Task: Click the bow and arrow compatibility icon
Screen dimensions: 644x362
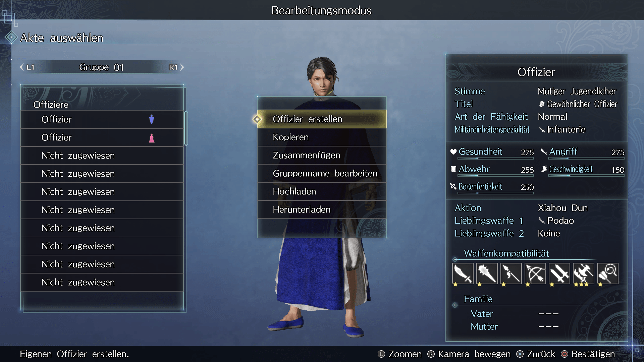Action: pos(535,274)
